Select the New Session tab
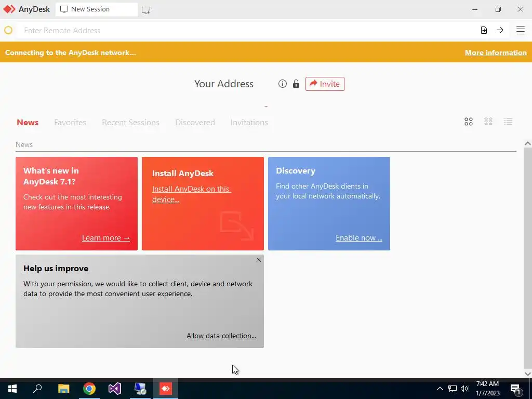Image resolution: width=532 pixels, height=399 pixels. coord(97,9)
